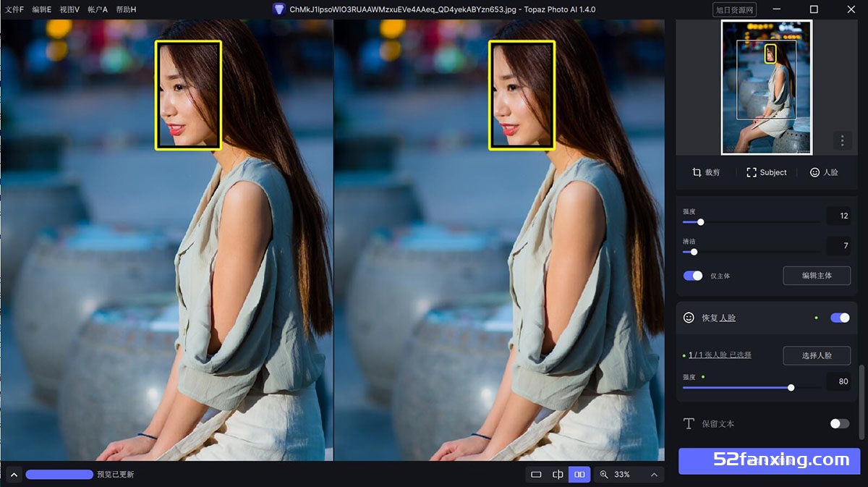This screenshot has height=487, width=868.
Task: Open the 文件F menu
Action: 14,9
